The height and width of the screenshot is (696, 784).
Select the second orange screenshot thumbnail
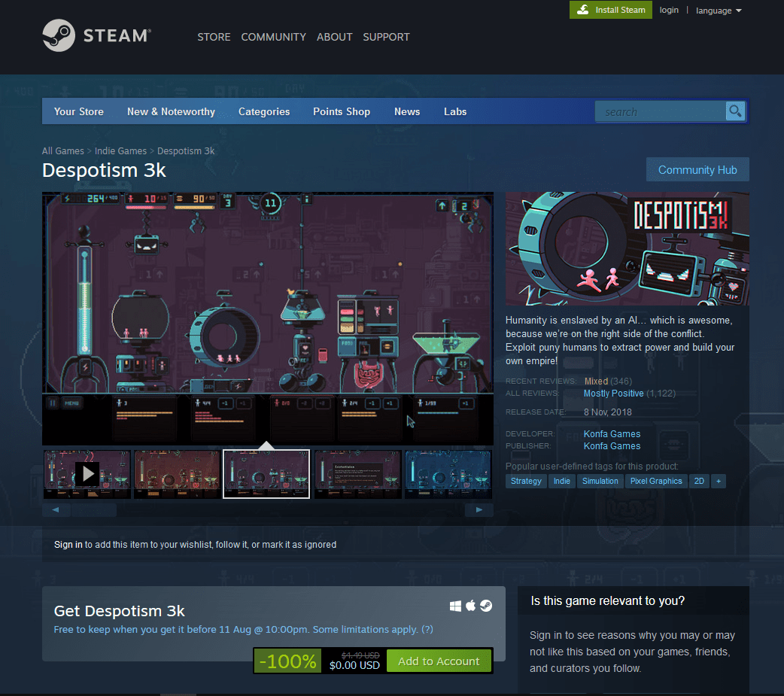tap(177, 473)
